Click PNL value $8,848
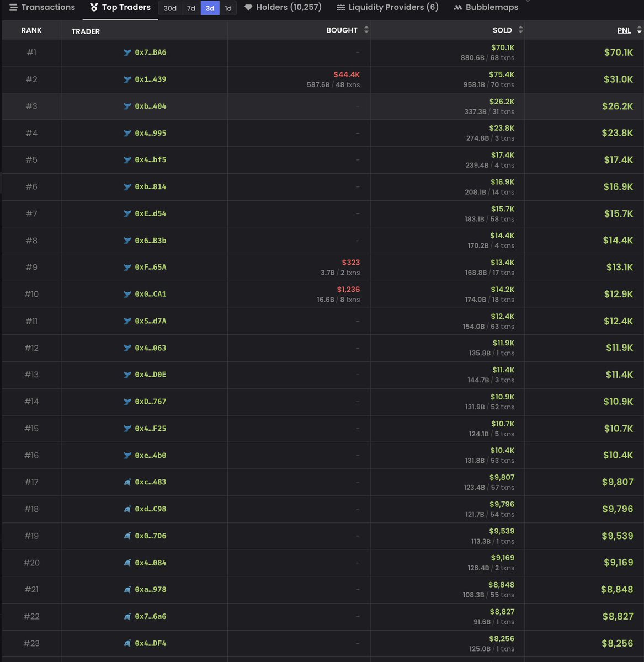The width and height of the screenshot is (644, 662). click(x=617, y=590)
